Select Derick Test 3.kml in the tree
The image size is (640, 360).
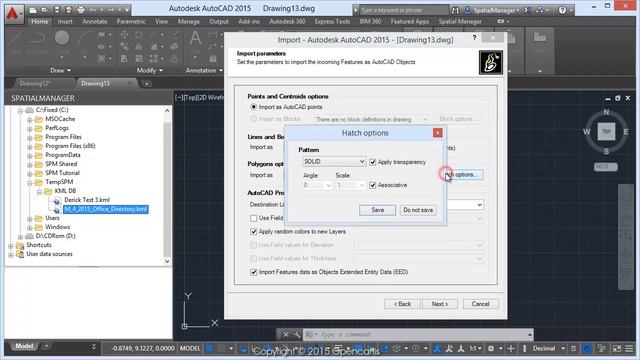87,200
